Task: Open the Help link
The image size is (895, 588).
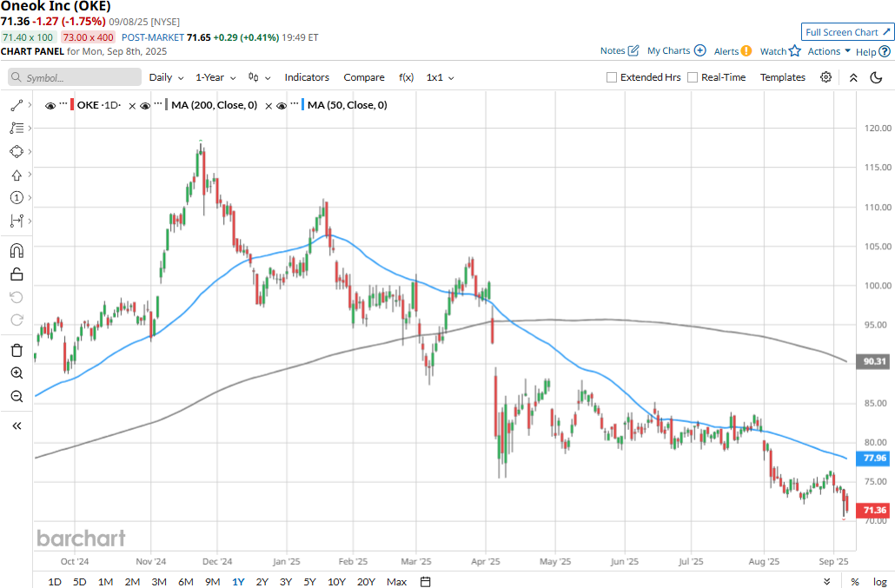Action: [872, 52]
